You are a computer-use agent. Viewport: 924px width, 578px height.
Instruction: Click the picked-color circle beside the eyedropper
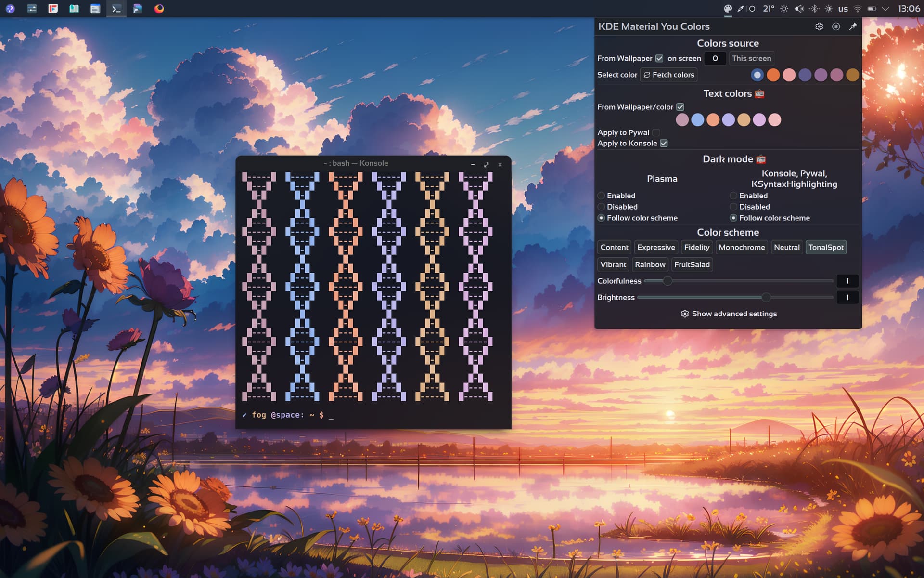point(752,9)
